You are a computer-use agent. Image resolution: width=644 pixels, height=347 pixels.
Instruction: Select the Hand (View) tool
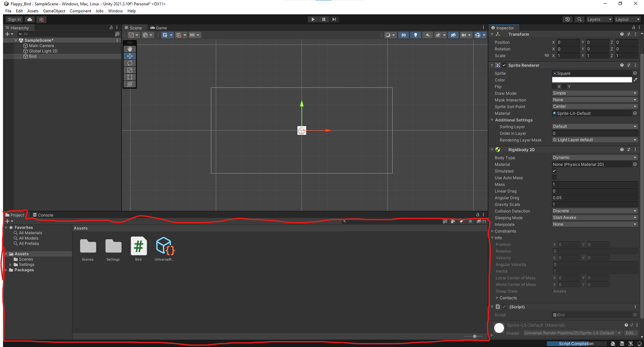130,49
